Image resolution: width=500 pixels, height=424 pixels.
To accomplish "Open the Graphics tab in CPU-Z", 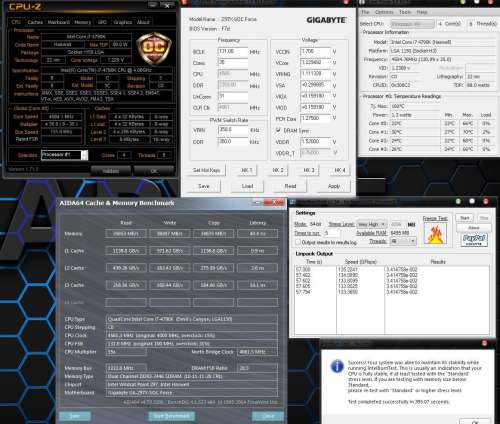I will click(123, 22).
